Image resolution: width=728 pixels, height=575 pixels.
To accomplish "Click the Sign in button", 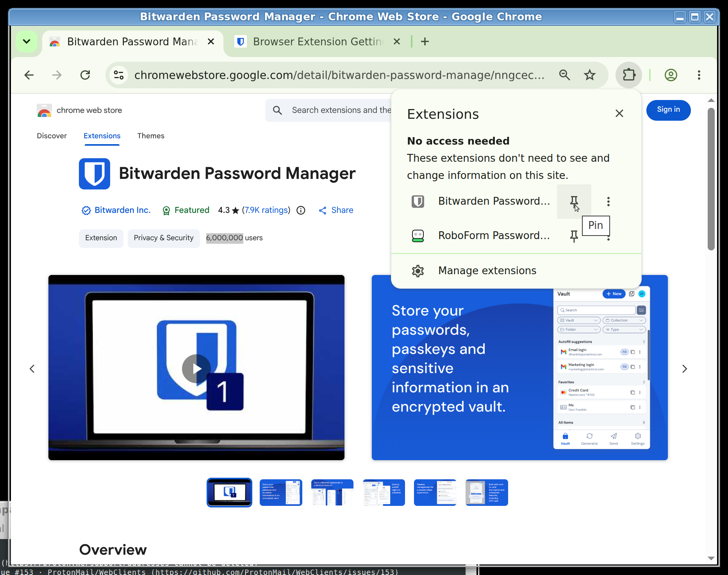I will [668, 110].
